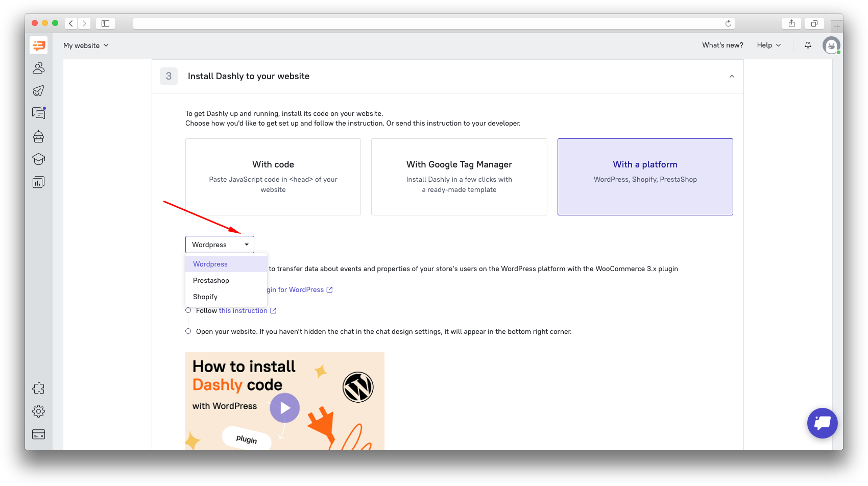Select Wordpress in the platform list
Image resolution: width=868 pixels, height=486 pixels.
pyautogui.click(x=226, y=264)
